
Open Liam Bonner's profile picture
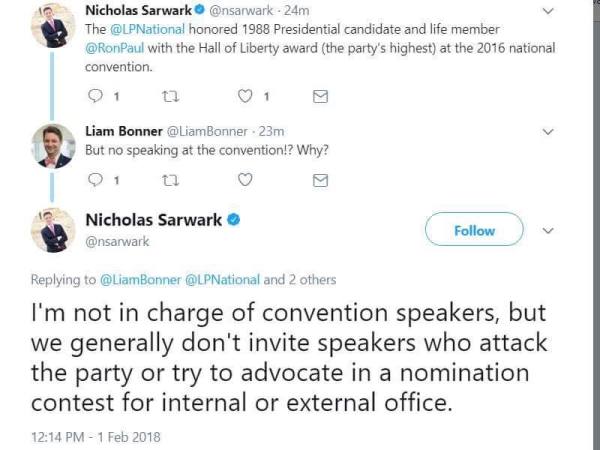coord(53,146)
